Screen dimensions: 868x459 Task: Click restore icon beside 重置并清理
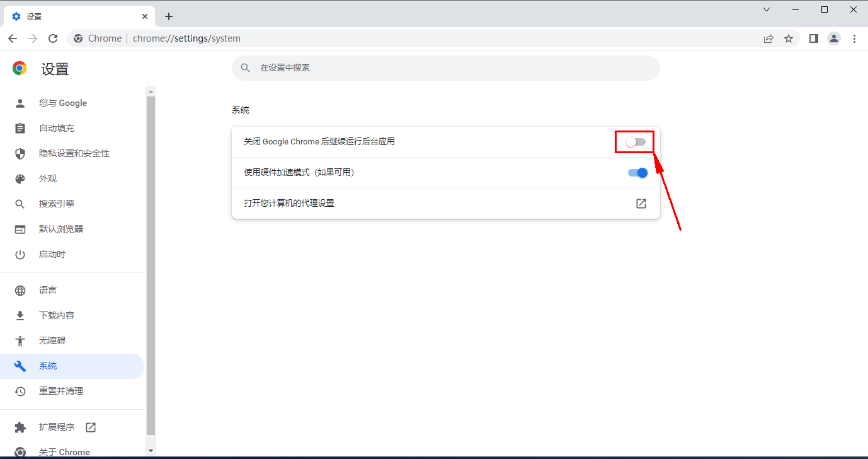point(20,391)
